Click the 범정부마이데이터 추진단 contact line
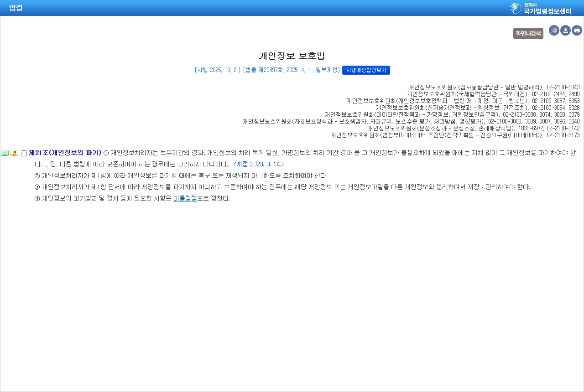The width and height of the screenshot is (584, 392). pos(455,135)
